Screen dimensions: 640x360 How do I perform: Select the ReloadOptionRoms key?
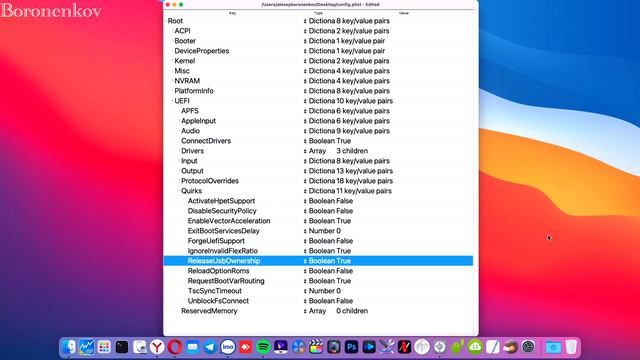tap(218, 271)
